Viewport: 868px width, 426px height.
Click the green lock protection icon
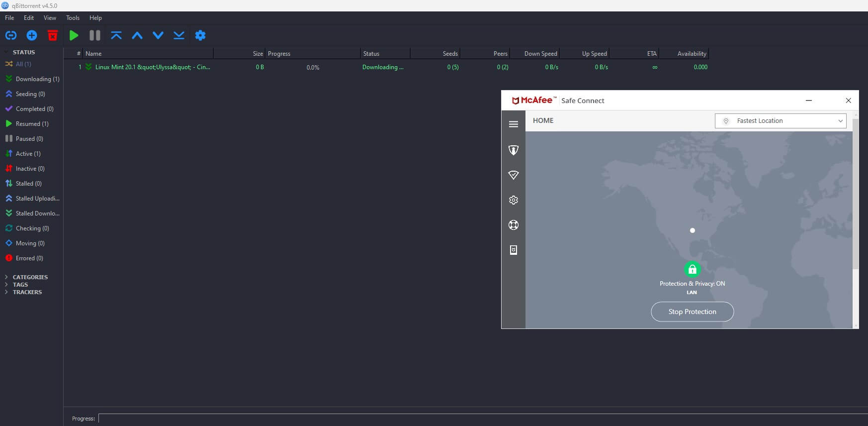pyautogui.click(x=692, y=269)
